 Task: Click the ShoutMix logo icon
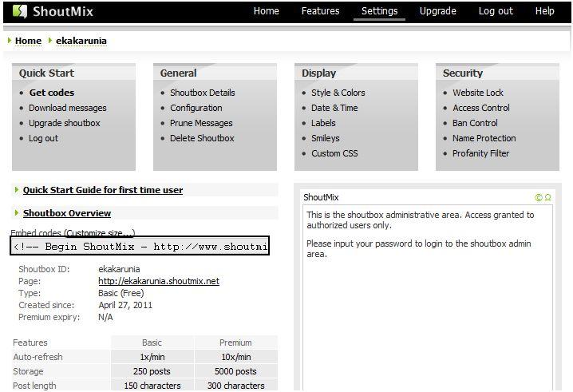pyautogui.click(x=20, y=11)
